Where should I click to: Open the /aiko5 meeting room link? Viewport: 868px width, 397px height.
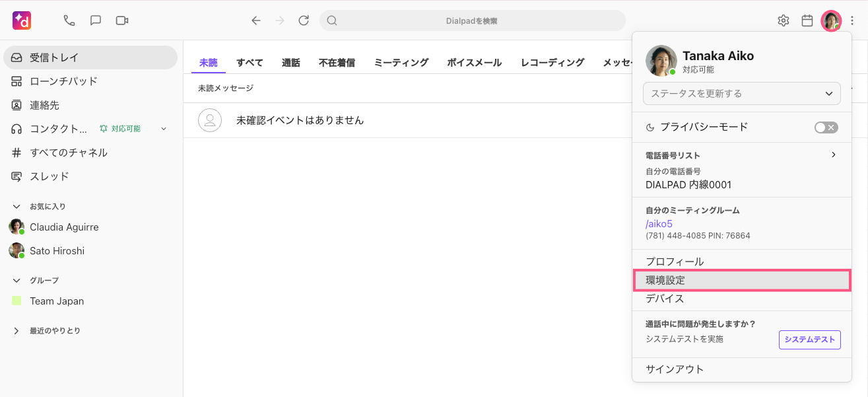click(659, 224)
